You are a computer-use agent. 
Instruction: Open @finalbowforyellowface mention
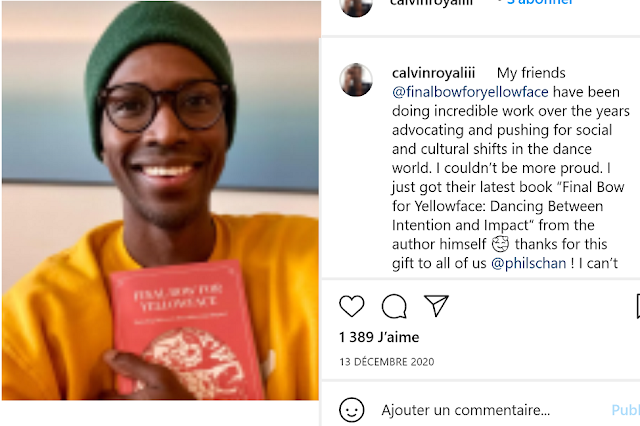pos(470,92)
